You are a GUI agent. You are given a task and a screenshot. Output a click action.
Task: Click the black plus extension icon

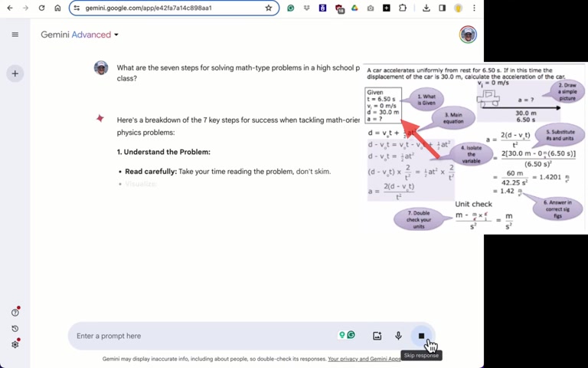coord(386,8)
